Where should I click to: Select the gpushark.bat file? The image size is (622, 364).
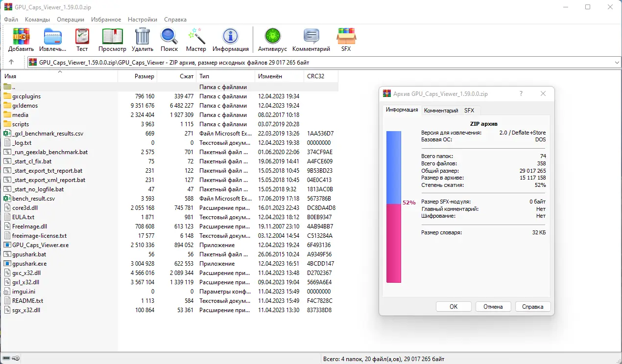click(24, 254)
